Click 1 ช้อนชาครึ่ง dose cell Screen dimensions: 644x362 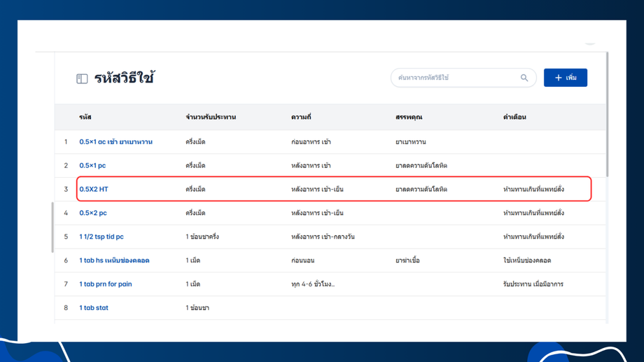(202, 237)
